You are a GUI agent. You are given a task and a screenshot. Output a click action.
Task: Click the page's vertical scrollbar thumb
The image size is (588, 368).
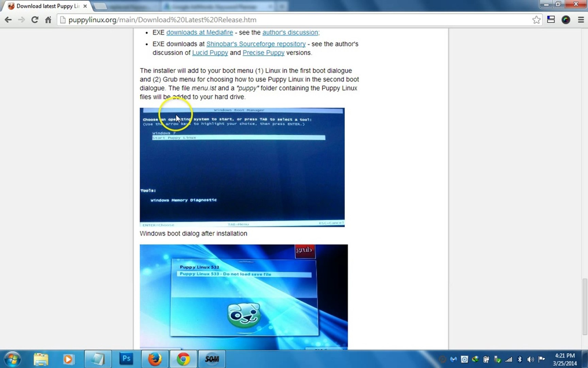coord(585,307)
